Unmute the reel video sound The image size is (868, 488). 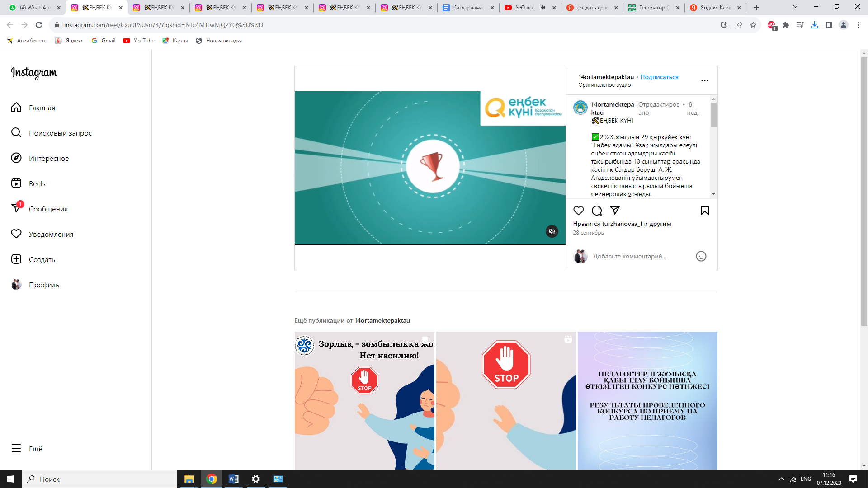tap(552, 231)
